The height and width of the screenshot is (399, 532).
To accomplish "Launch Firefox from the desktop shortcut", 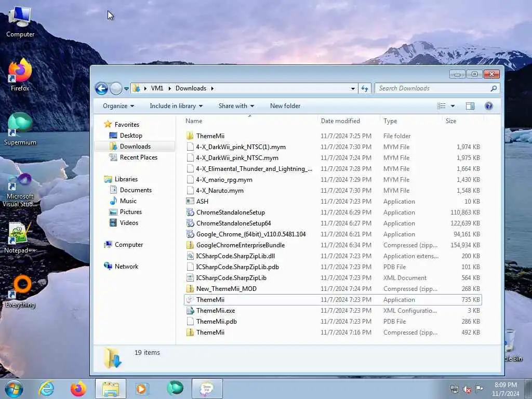I will pyautogui.click(x=20, y=75).
